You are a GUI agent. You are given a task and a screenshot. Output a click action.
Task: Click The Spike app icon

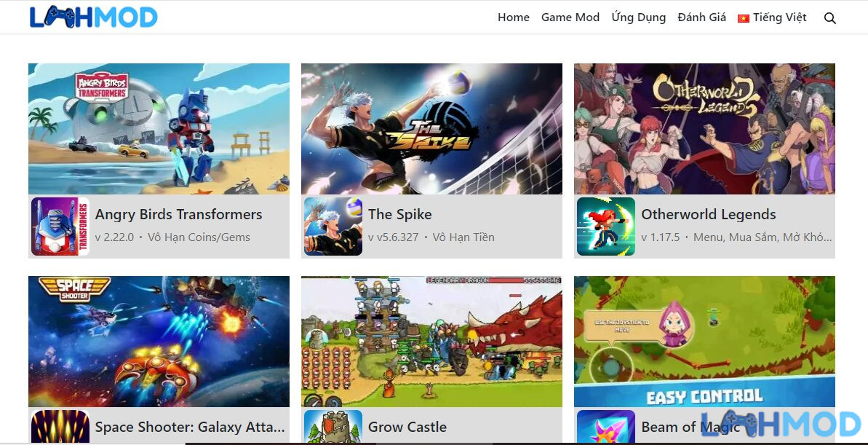pyautogui.click(x=333, y=226)
